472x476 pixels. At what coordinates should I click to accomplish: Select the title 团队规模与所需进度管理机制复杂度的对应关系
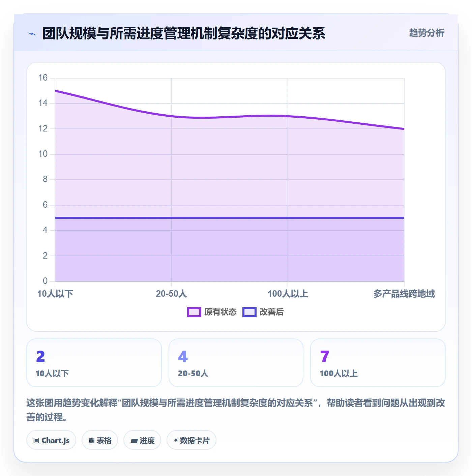(x=184, y=33)
